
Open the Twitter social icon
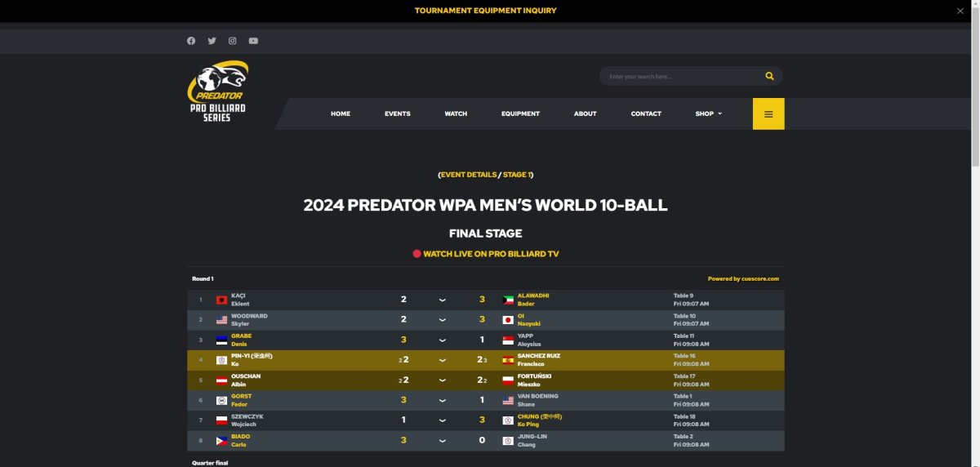(x=212, y=41)
